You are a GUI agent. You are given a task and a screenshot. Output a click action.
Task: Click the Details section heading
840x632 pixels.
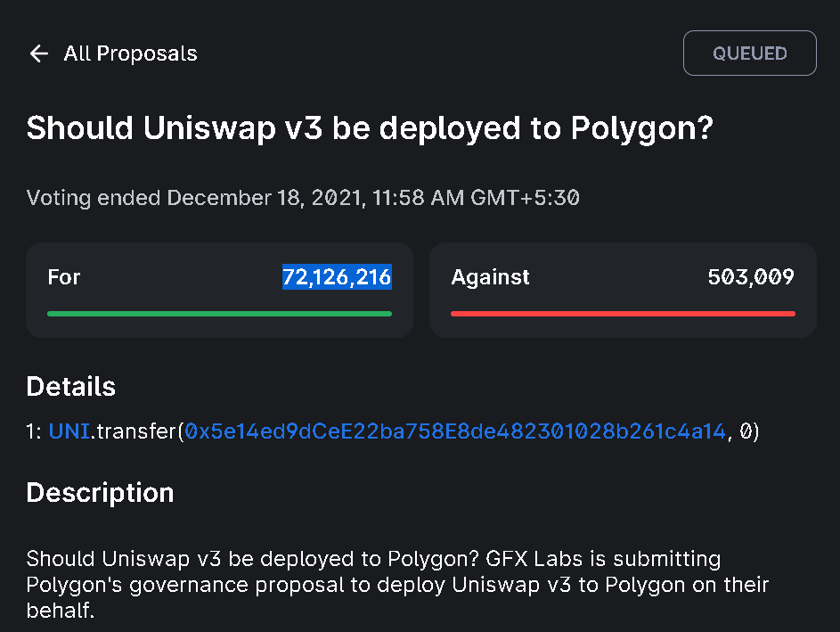tap(71, 387)
